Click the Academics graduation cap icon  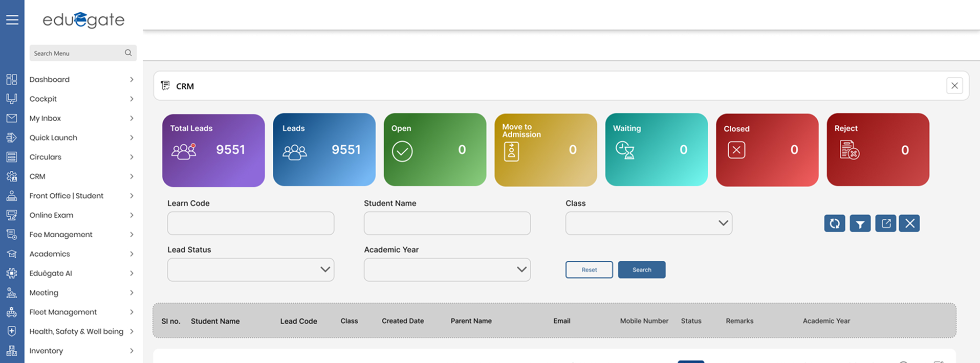[12, 254]
